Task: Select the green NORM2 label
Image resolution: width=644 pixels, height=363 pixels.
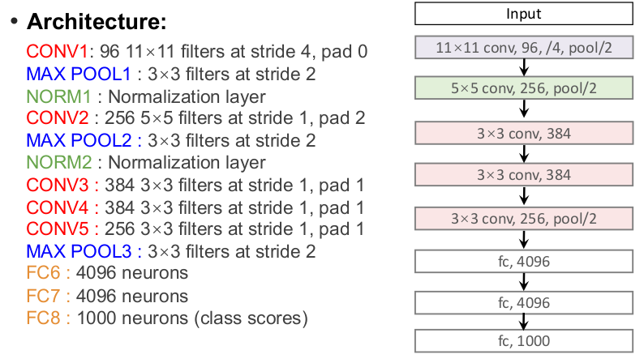Action: point(53,162)
